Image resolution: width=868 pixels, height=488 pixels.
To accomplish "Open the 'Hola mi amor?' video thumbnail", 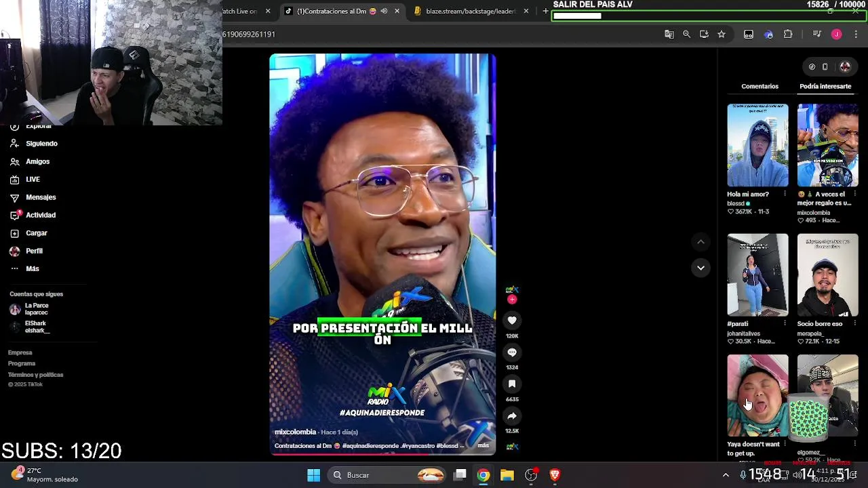I will tap(757, 145).
